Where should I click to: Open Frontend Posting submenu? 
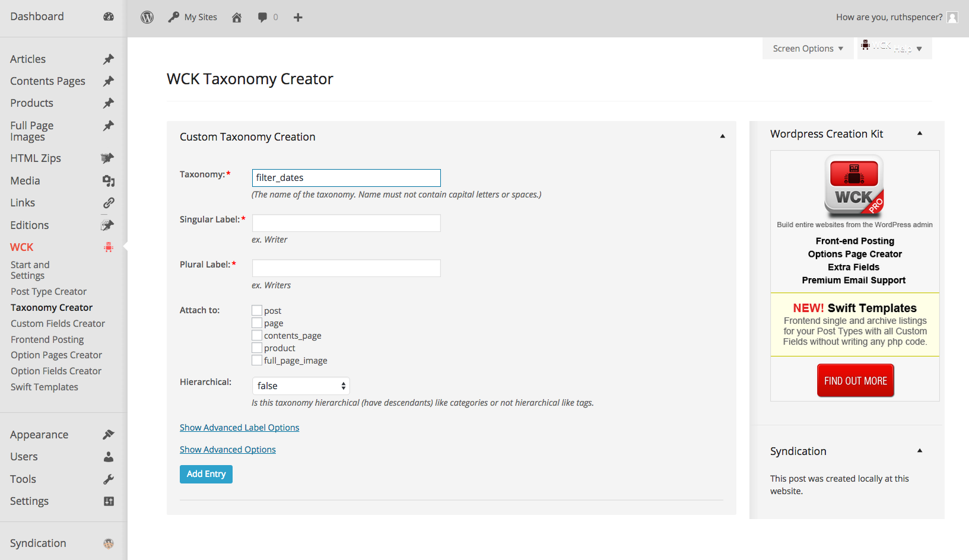coord(47,340)
